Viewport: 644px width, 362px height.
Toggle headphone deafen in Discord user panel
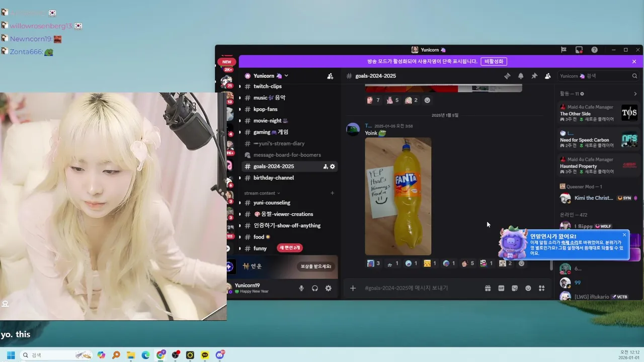[x=315, y=288]
